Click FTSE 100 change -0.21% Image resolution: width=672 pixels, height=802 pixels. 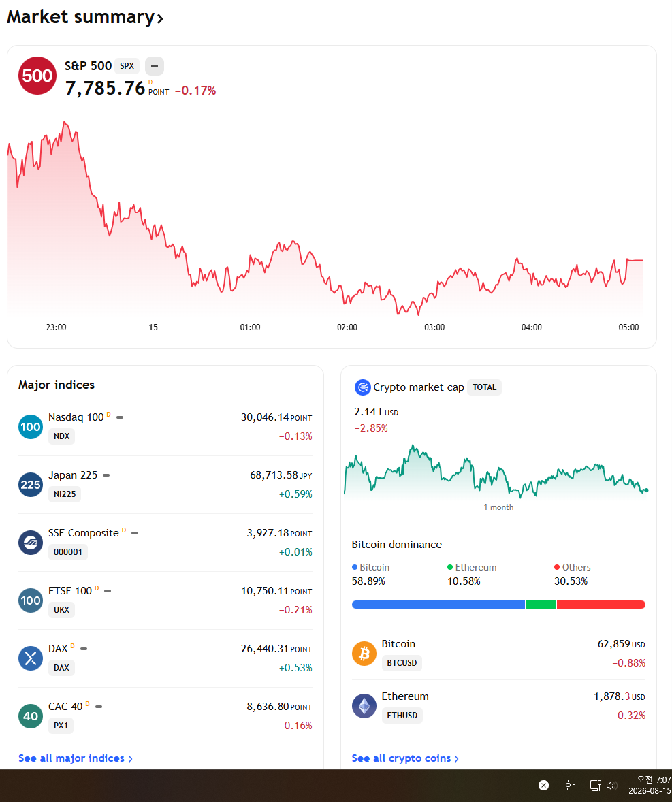coord(295,610)
